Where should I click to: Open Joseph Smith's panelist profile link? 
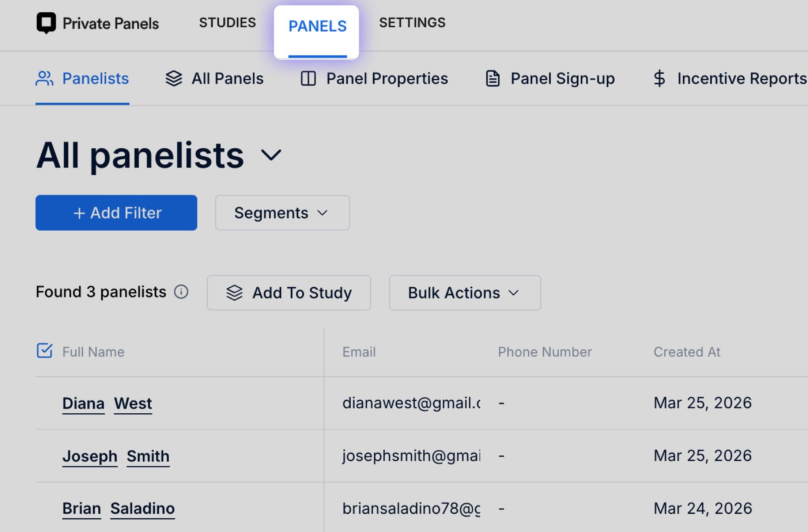click(116, 456)
